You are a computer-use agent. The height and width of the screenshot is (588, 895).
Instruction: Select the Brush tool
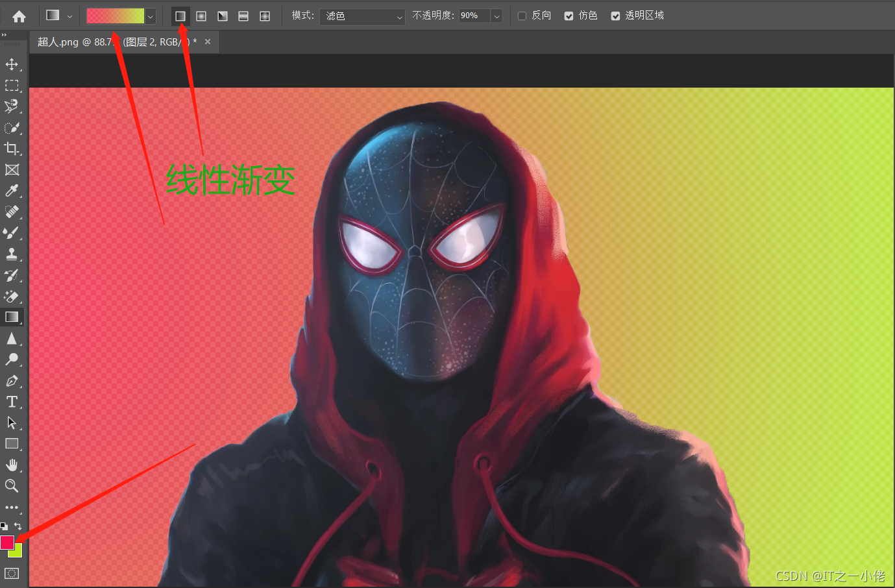click(x=12, y=233)
